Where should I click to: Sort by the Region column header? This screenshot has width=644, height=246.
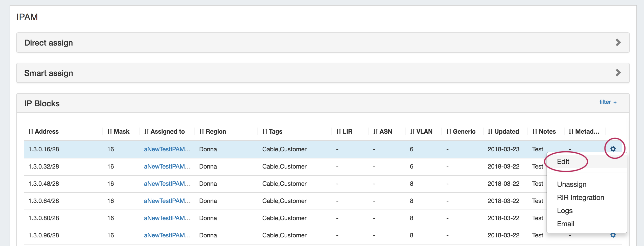(x=213, y=132)
